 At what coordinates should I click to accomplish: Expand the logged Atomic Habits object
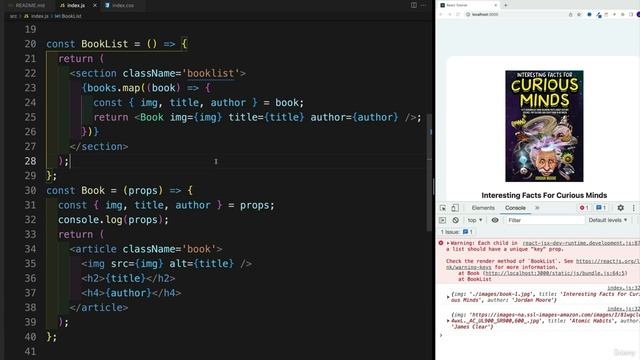pos(448,321)
